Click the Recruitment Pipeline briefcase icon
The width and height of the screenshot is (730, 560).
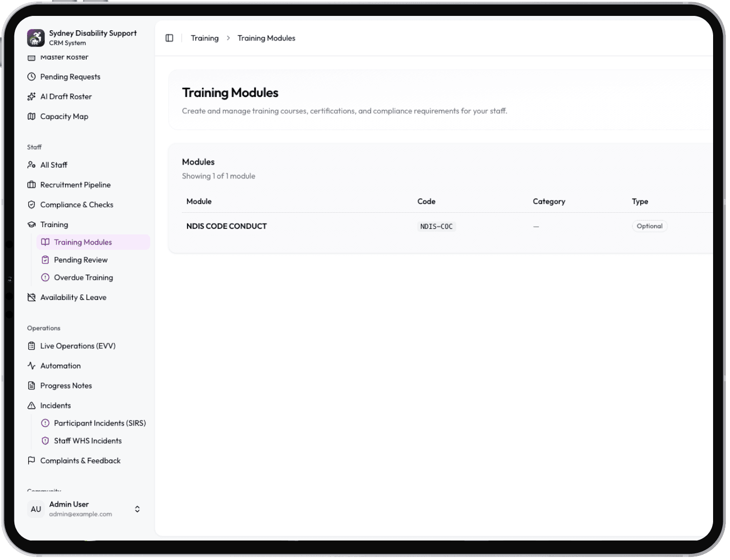pyautogui.click(x=31, y=185)
